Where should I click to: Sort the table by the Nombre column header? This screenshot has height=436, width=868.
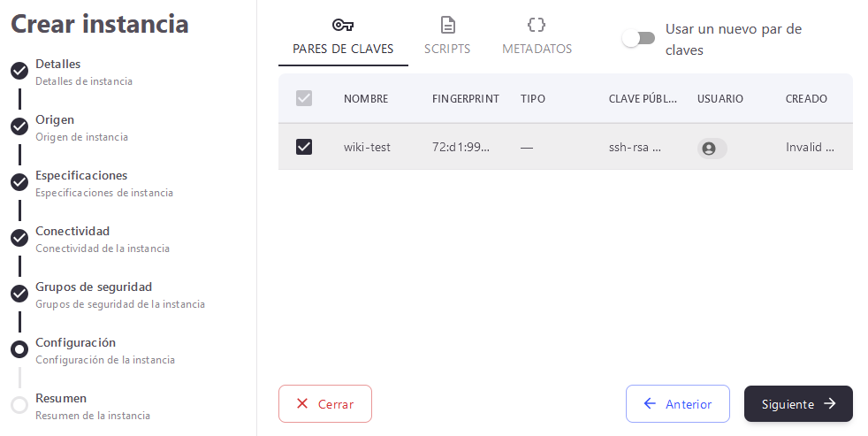[x=366, y=99]
